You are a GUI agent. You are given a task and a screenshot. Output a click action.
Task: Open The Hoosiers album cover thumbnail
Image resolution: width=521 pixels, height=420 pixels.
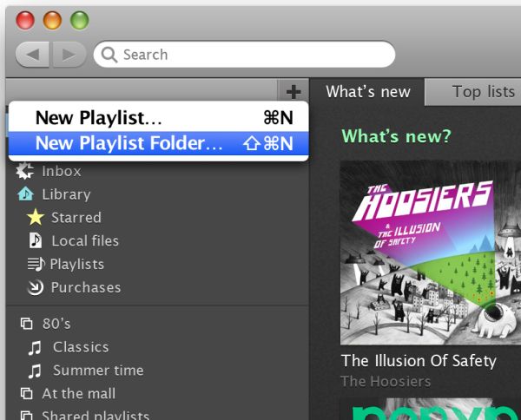click(431, 253)
